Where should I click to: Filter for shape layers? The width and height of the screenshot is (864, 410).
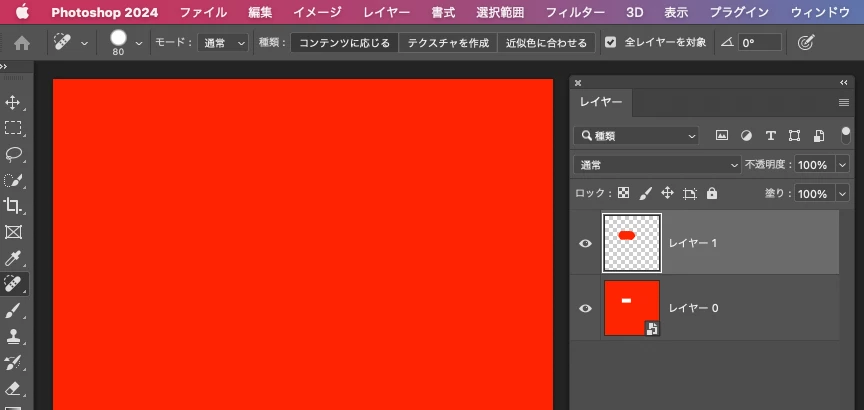tap(794, 136)
